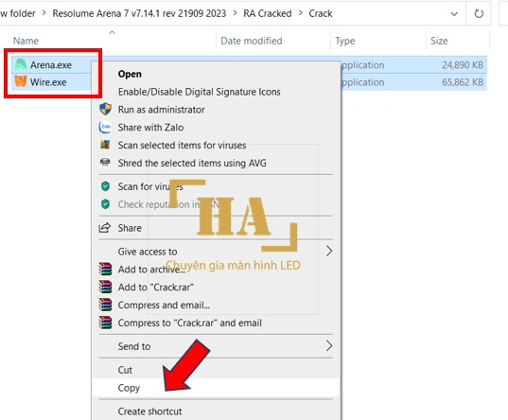
Task: Choose Compress to "Crack.rar" and email
Action: (190, 323)
